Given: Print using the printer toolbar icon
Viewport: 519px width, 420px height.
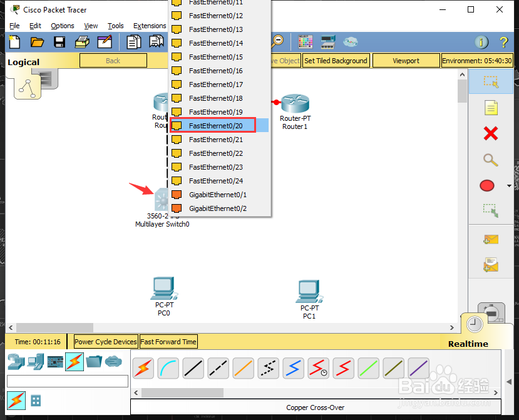Looking at the screenshot, I should [82, 42].
